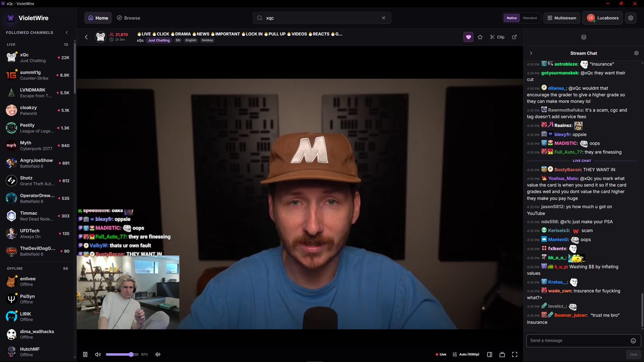Select offline channel PsiSyn
This screenshot has width=644, height=362.
38,299
